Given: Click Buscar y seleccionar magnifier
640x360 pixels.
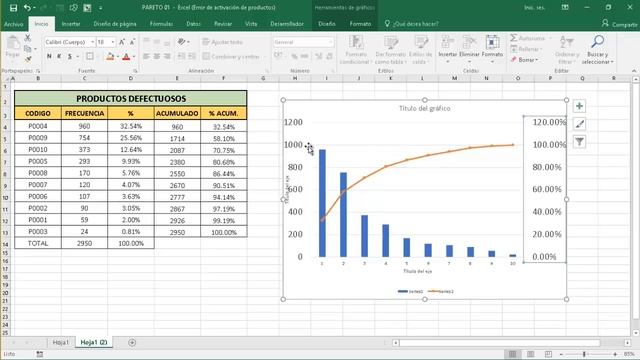Looking at the screenshot, I should pyautogui.click(x=598, y=49).
